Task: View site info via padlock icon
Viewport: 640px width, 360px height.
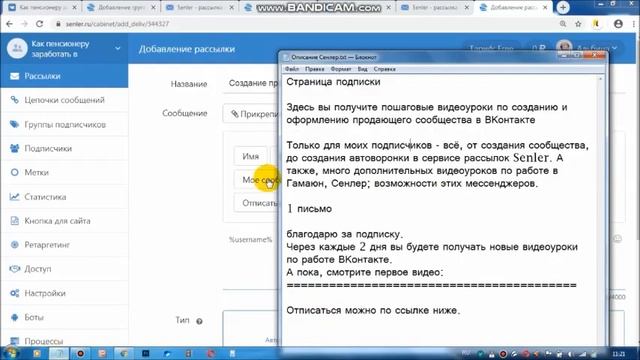Action: (58, 24)
